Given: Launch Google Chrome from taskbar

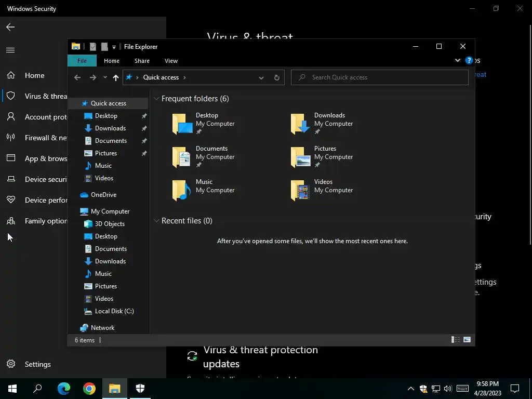Looking at the screenshot, I should [x=89, y=389].
